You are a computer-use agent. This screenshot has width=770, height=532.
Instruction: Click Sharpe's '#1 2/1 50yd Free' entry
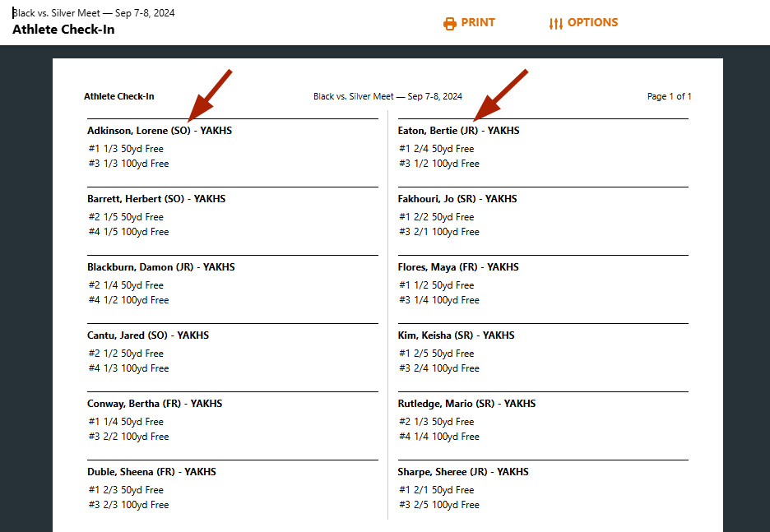coord(437,490)
